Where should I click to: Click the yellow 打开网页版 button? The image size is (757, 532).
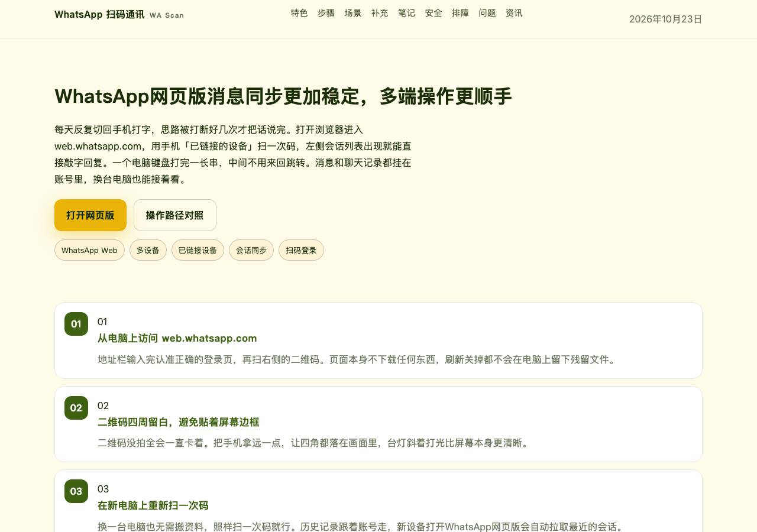click(90, 215)
